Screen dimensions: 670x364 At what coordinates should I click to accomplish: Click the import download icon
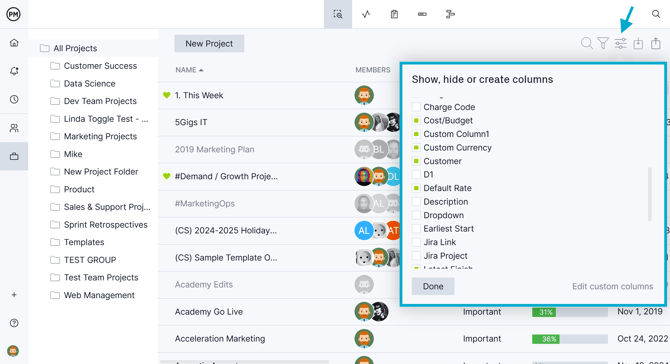(638, 43)
